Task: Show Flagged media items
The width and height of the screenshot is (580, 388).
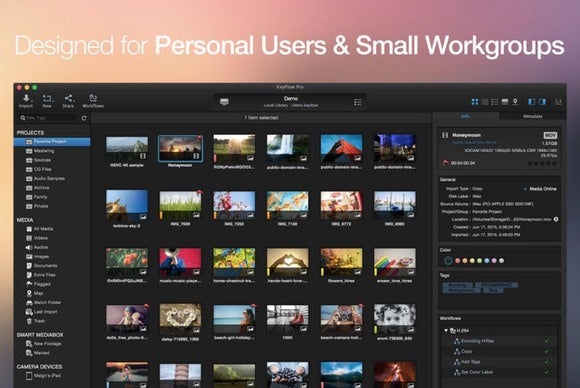Action: [42, 284]
